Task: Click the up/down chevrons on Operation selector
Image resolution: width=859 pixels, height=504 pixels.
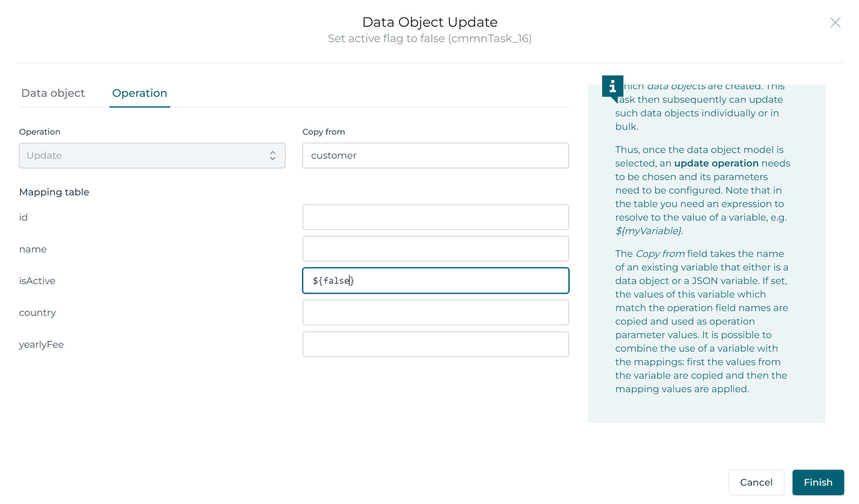Action: click(273, 156)
